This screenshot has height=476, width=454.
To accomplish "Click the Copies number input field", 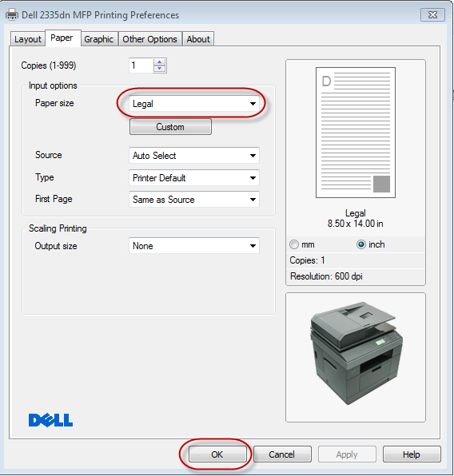I will [141, 65].
